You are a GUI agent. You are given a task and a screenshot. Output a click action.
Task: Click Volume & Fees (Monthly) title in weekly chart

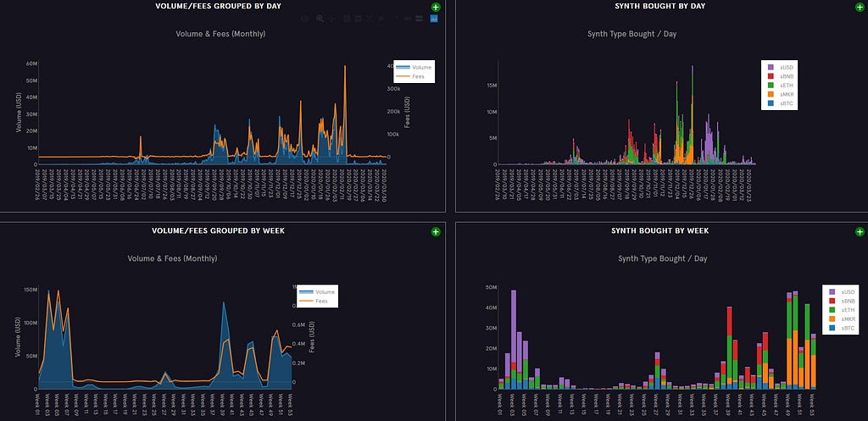tap(172, 258)
